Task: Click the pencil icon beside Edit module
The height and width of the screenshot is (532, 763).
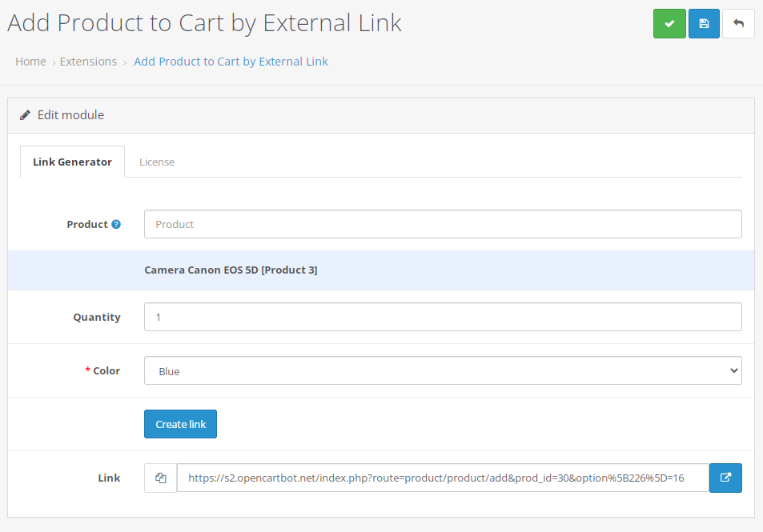Action: 26,115
